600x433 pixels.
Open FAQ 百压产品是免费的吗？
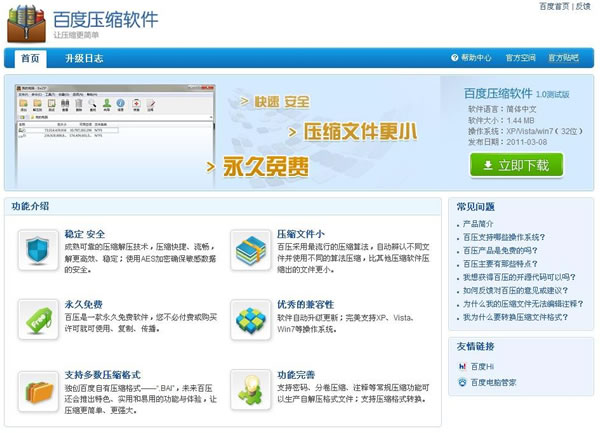[x=500, y=251]
